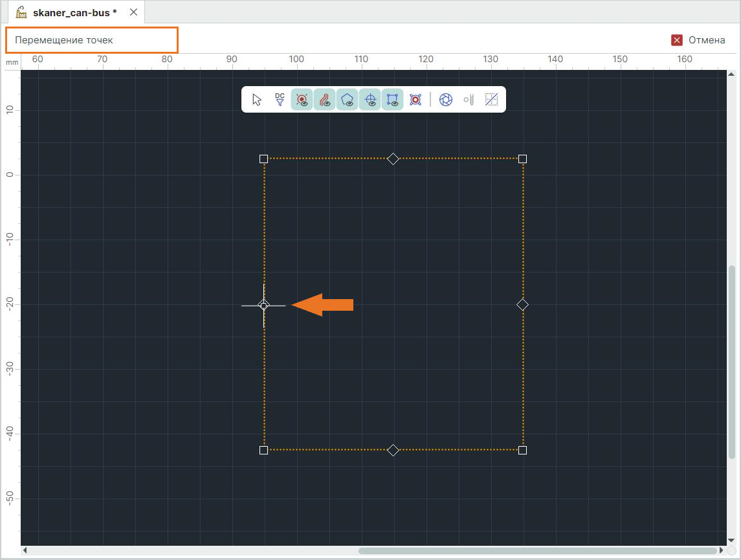Click the right edge diamond midpoint handle
741x560 pixels.
pyautogui.click(x=523, y=304)
